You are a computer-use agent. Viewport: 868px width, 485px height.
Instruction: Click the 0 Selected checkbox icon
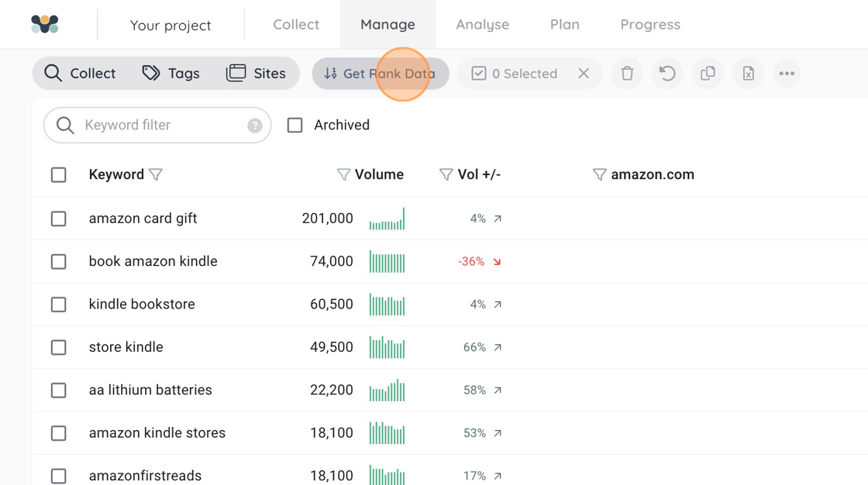[x=479, y=73]
